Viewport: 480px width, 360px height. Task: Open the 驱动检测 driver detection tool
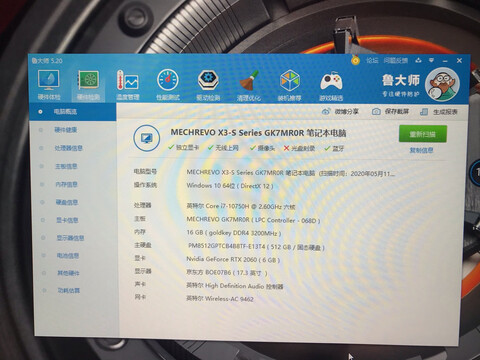(208, 85)
